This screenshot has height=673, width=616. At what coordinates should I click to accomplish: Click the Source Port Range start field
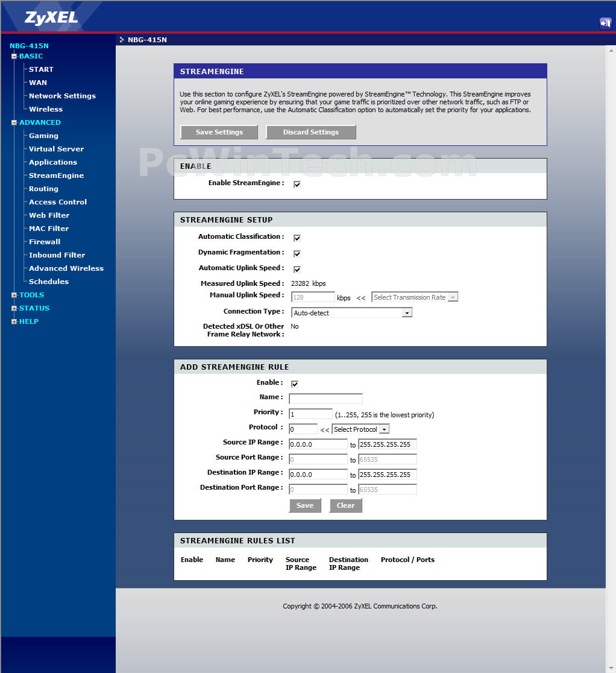point(318,460)
